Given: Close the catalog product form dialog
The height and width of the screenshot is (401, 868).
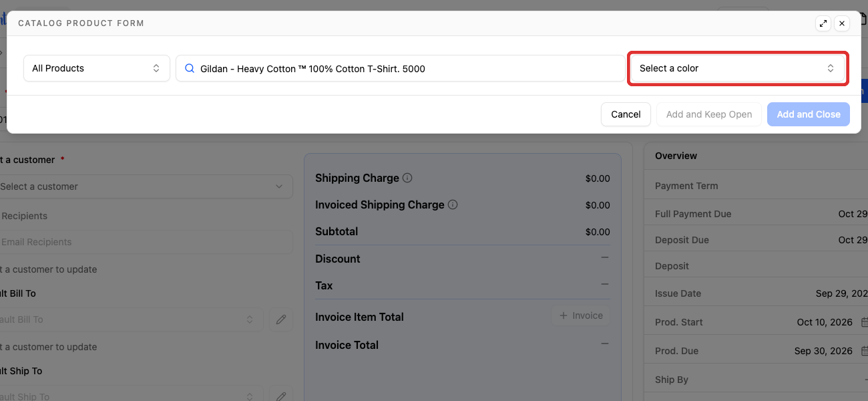Looking at the screenshot, I should click(x=842, y=23).
